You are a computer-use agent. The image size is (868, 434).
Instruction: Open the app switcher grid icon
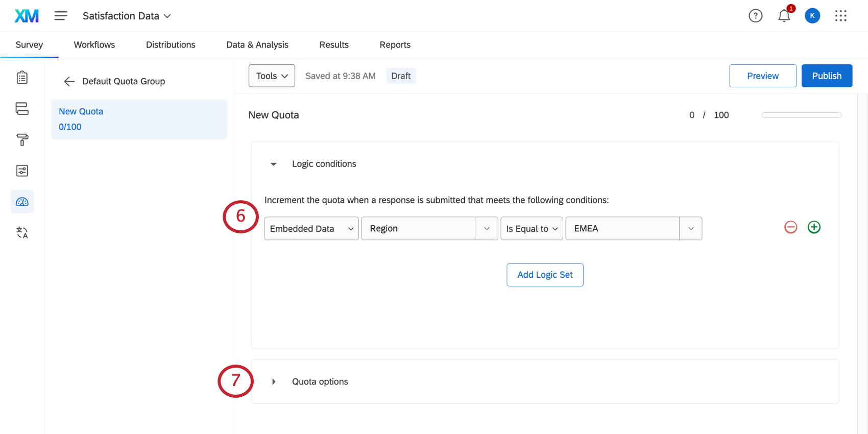pyautogui.click(x=840, y=16)
